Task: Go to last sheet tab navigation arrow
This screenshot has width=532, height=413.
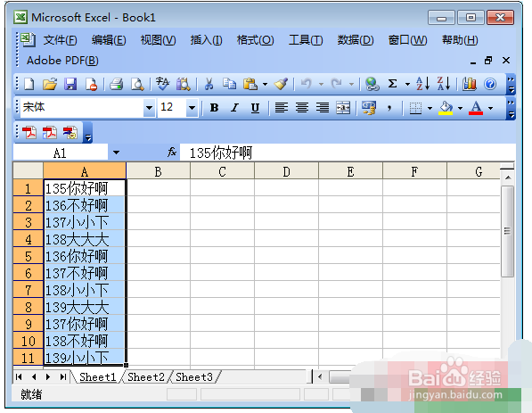Action: click(x=63, y=377)
